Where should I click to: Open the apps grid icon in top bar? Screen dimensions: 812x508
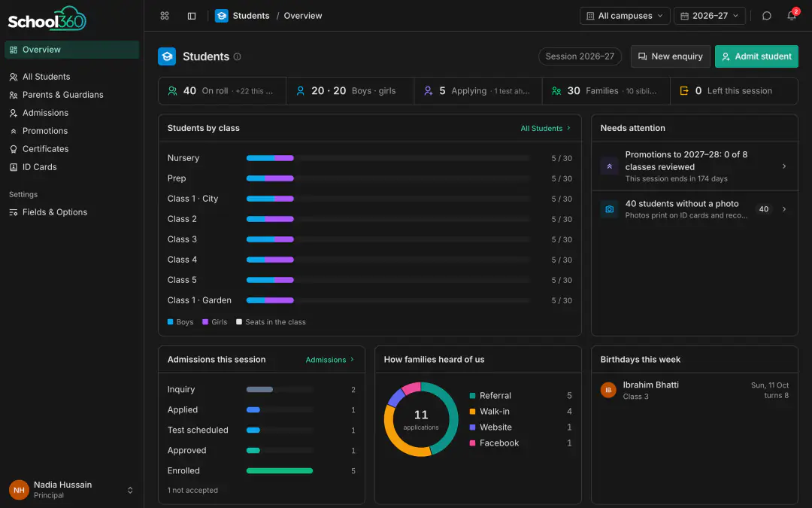pos(165,16)
